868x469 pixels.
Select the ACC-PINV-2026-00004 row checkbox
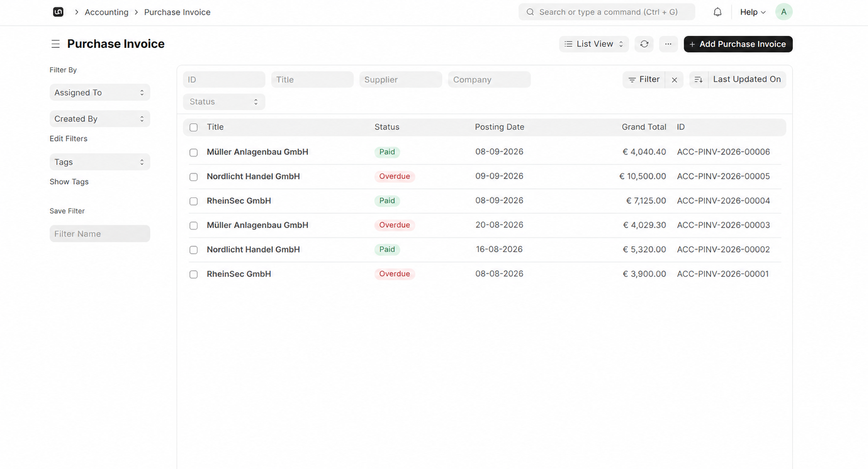pos(193,201)
